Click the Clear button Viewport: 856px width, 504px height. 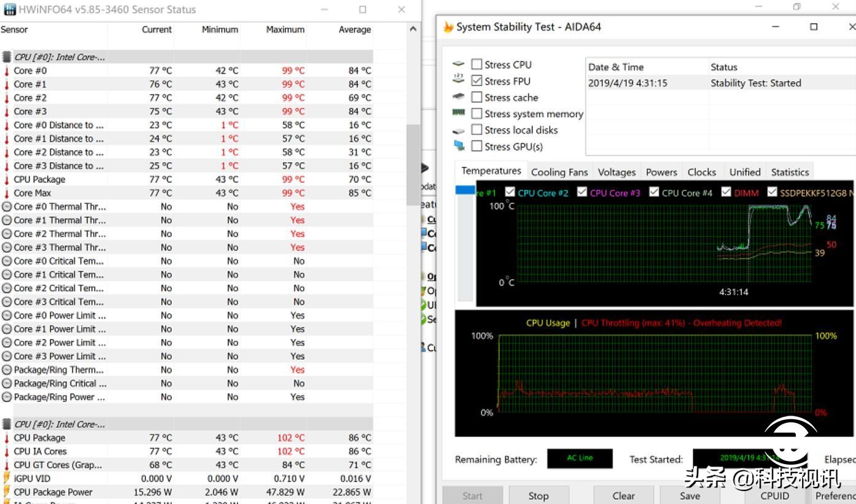(x=623, y=495)
